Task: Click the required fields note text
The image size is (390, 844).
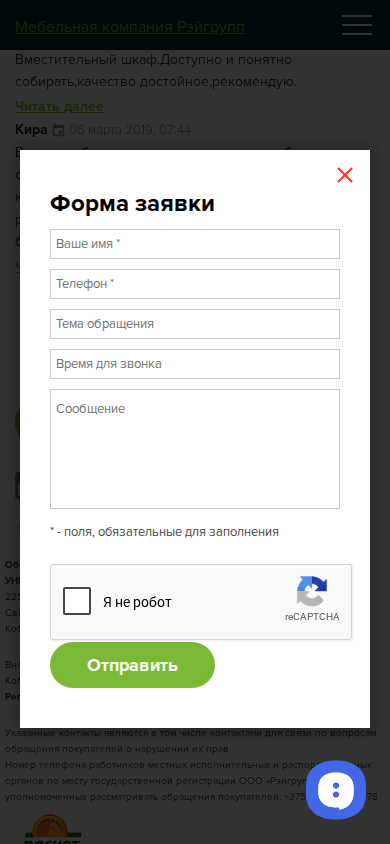Action: coord(165,532)
